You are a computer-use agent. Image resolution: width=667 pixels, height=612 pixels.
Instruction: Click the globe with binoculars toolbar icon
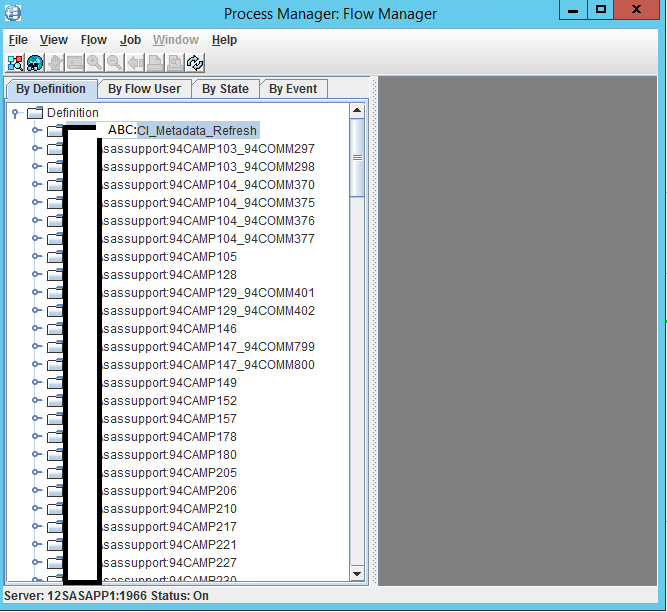point(35,63)
